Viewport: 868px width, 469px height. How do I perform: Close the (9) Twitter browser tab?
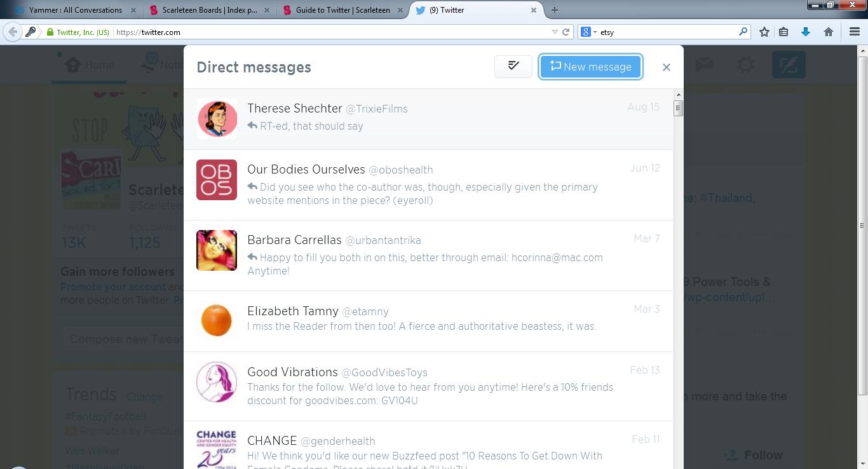coord(534,10)
